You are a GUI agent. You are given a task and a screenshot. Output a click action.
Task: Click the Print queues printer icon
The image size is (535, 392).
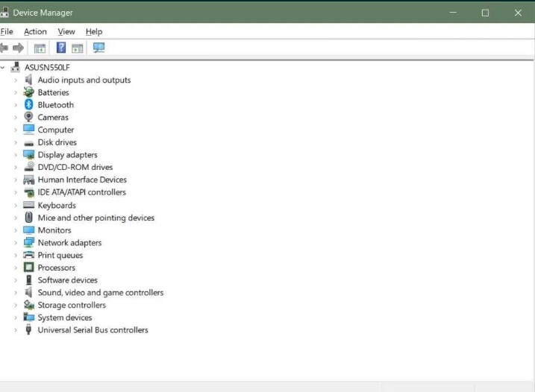(x=28, y=255)
